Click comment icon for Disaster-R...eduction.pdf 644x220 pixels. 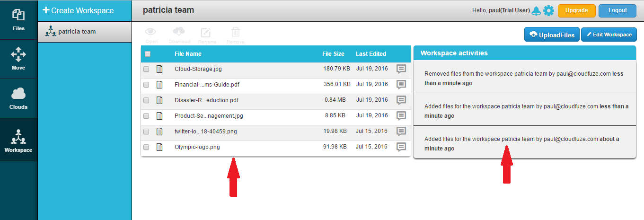pos(401,100)
